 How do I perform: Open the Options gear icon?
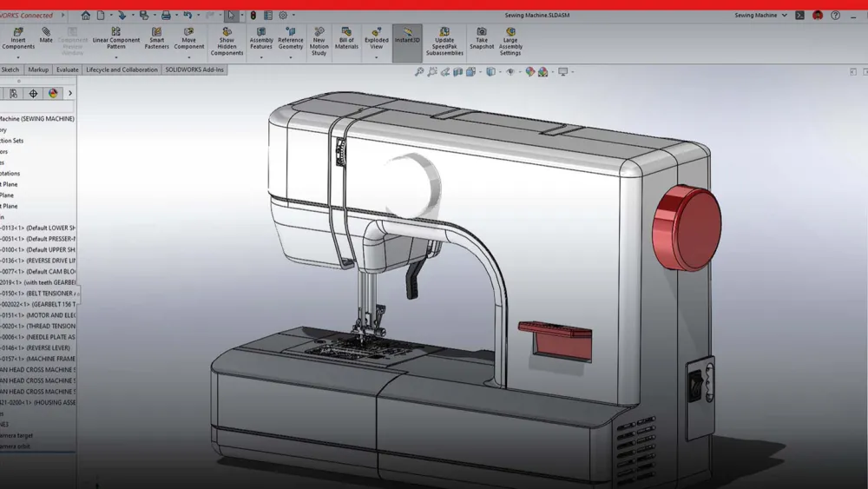point(283,16)
